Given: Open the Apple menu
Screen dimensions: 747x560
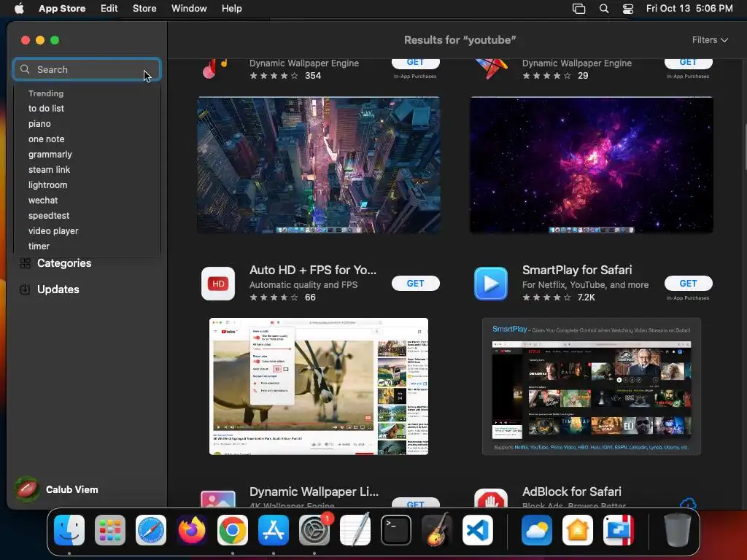Looking at the screenshot, I should coord(19,8).
